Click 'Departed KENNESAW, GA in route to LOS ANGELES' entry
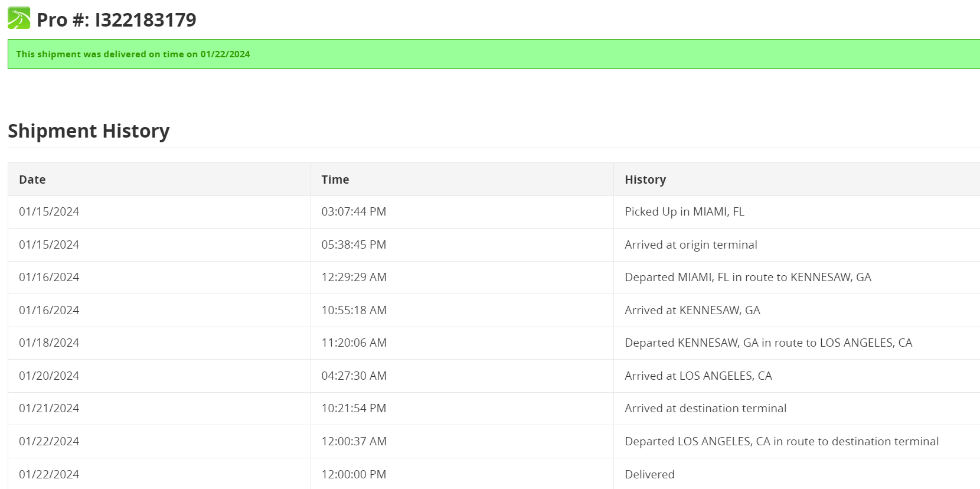This screenshot has width=980, height=489. (x=769, y=343)
